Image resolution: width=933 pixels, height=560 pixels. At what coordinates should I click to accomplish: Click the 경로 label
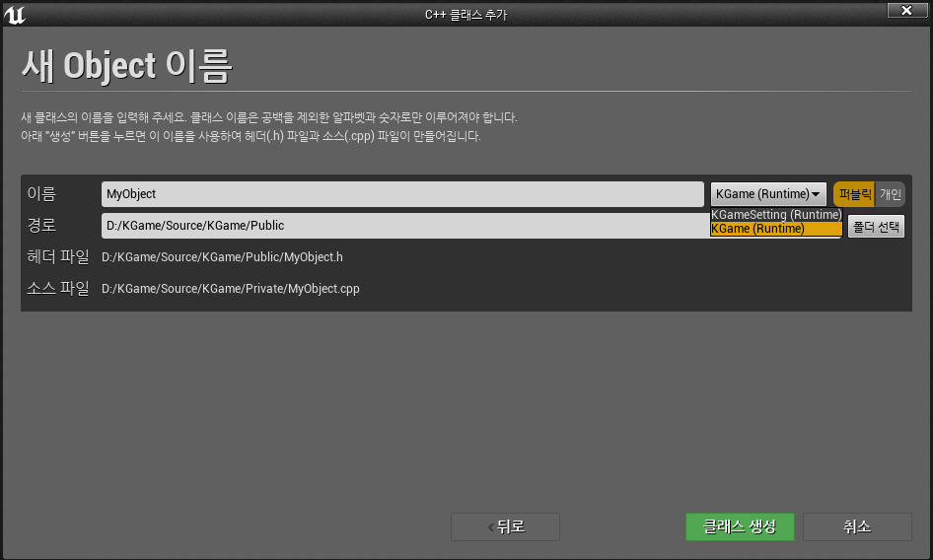click(41, 226)
